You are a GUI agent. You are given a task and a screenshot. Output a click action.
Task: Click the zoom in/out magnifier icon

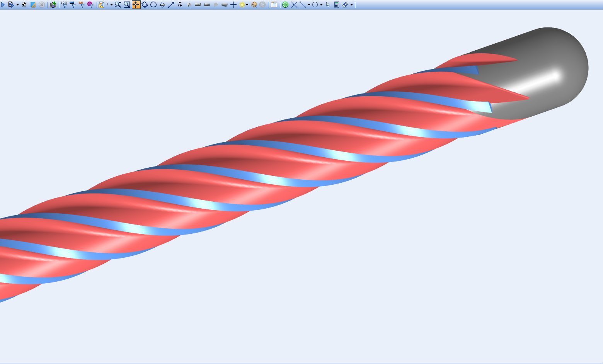(118, 5)
